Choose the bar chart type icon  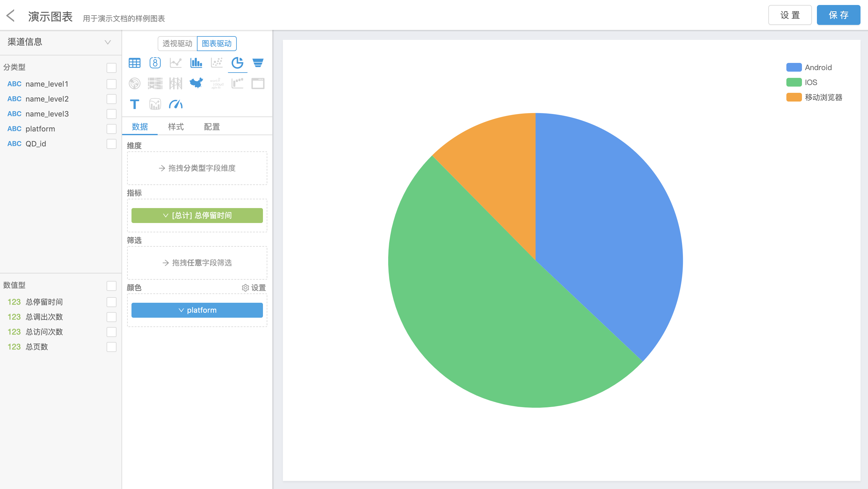coord(196,63)
